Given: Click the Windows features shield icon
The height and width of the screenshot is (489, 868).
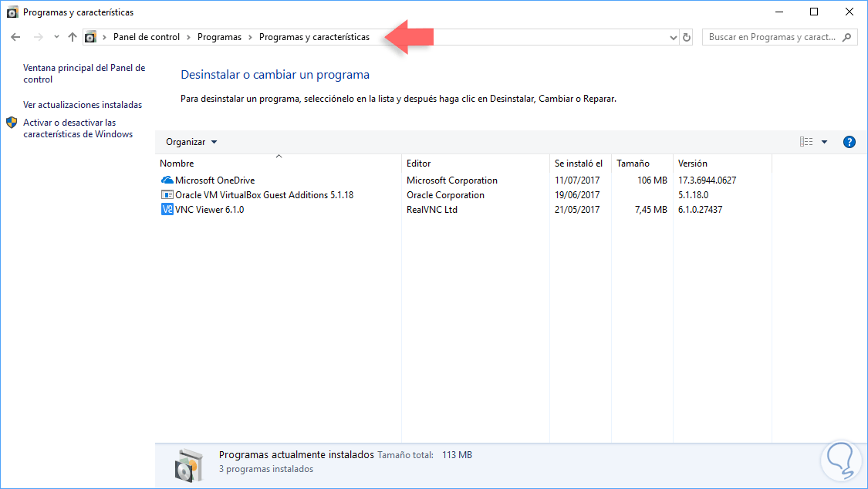Looking at the screenshot, I should click(12, 122).
